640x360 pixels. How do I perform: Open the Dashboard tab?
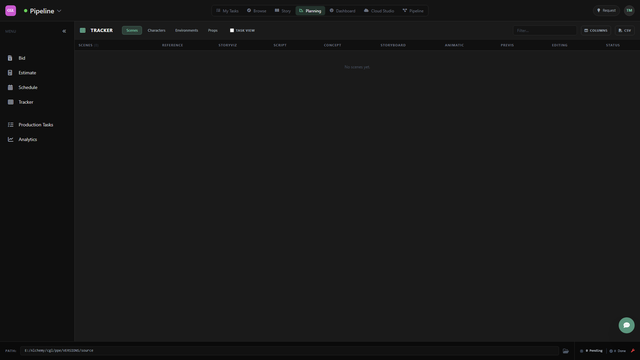tap(342, 11)
